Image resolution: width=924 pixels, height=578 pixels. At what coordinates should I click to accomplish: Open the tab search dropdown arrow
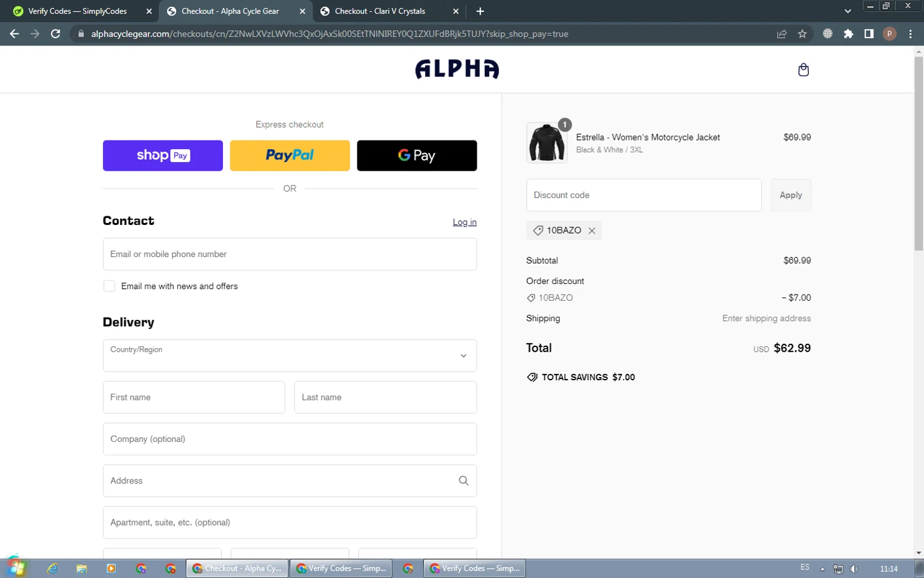click(848, 11)
